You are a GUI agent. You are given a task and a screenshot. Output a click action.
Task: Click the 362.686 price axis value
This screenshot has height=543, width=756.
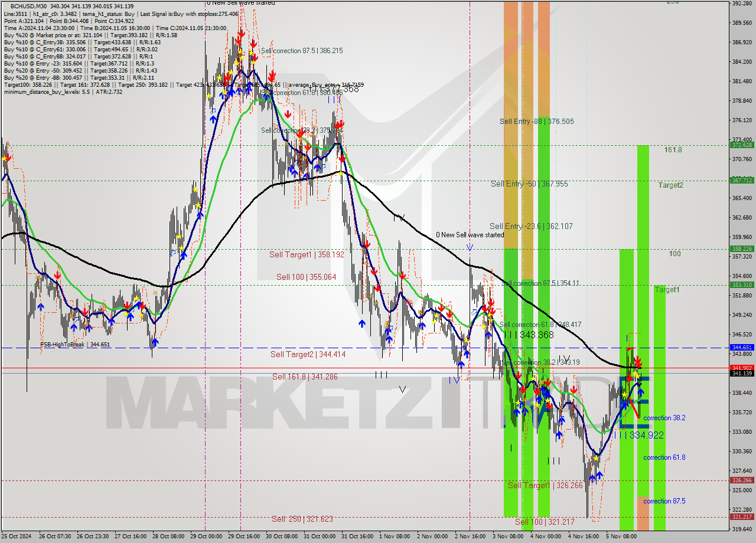(742, 218)
